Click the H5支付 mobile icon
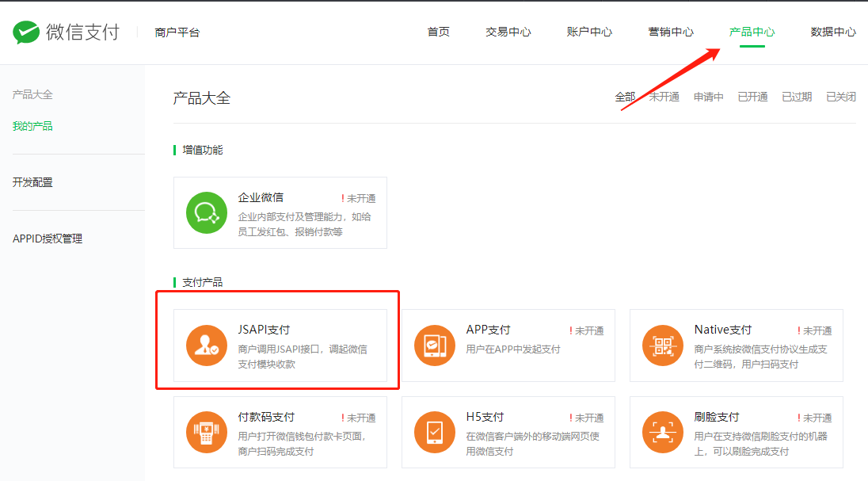Image resolution: width=868 pixels, height=481 pixels. pos(435,432)
